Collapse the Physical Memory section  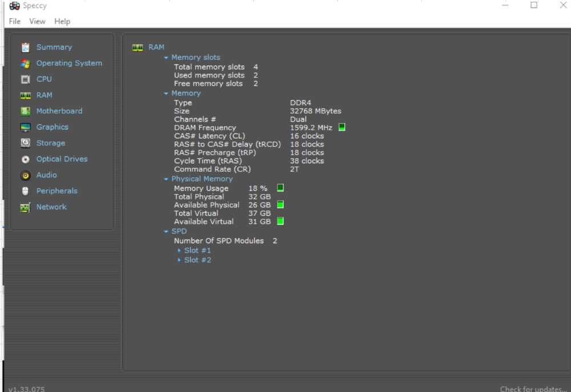166,179
